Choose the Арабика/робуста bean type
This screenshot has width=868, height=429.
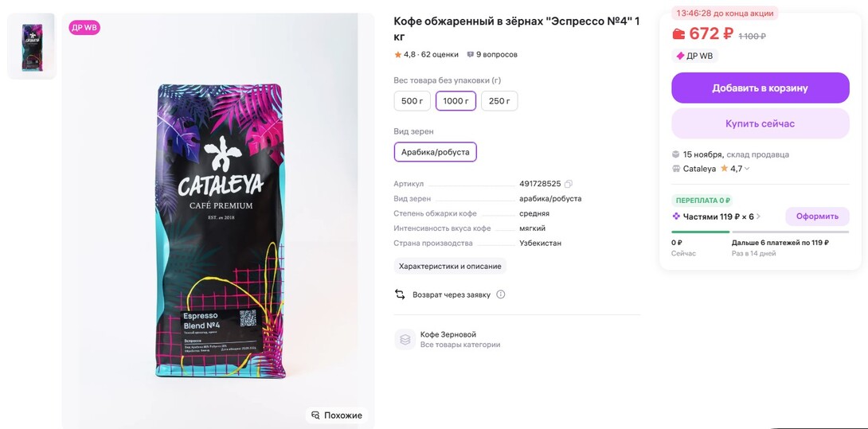point(435,152)
